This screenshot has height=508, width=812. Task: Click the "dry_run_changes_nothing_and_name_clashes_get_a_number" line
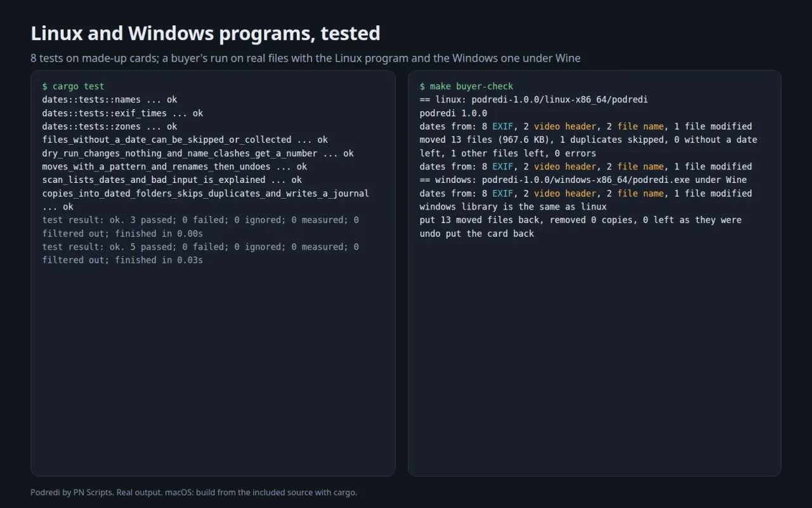point(198,153)
